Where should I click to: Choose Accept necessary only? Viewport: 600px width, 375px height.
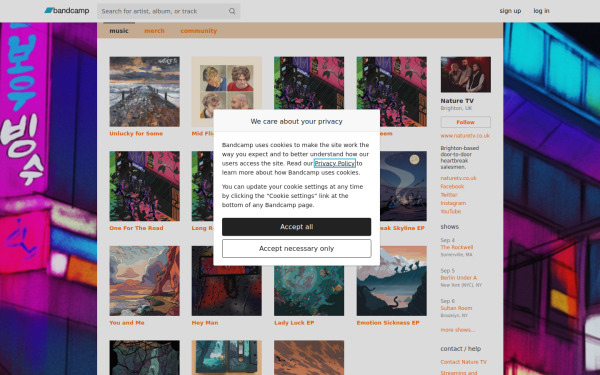pos(297,249)
